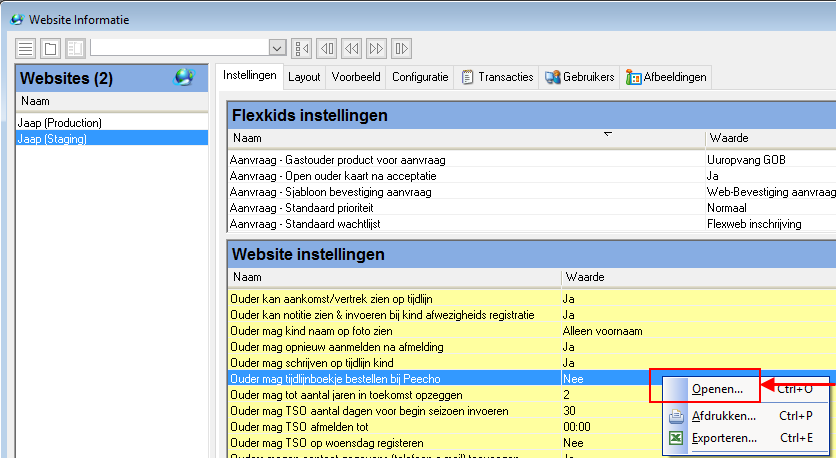Click the blank page toolbar icon

(50, 48)
